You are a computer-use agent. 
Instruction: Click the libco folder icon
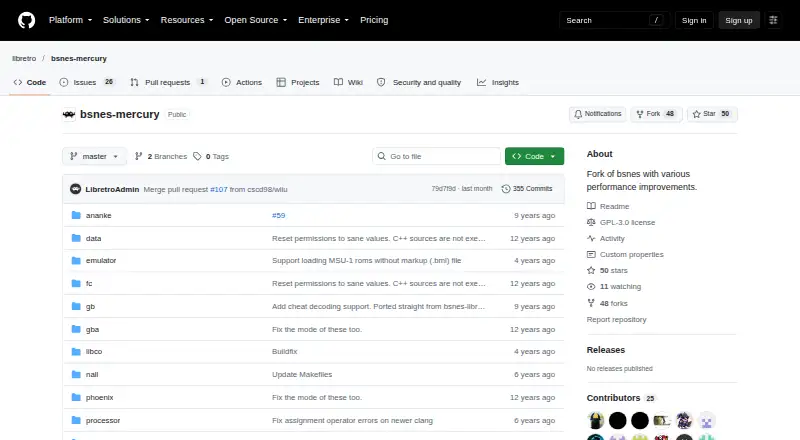tap(76, 352)
